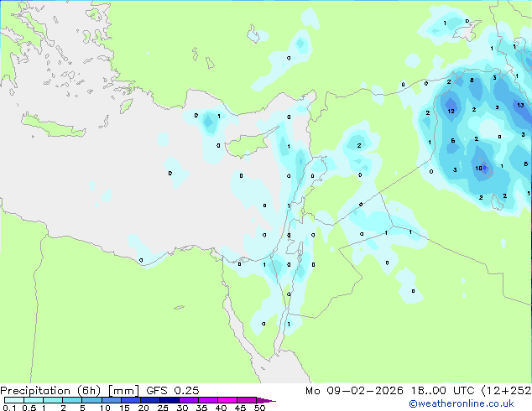This screenshot has width=532, height=411.
Task: Click the '10' precipitation value on the map
Action: click(x=478, y=169)
